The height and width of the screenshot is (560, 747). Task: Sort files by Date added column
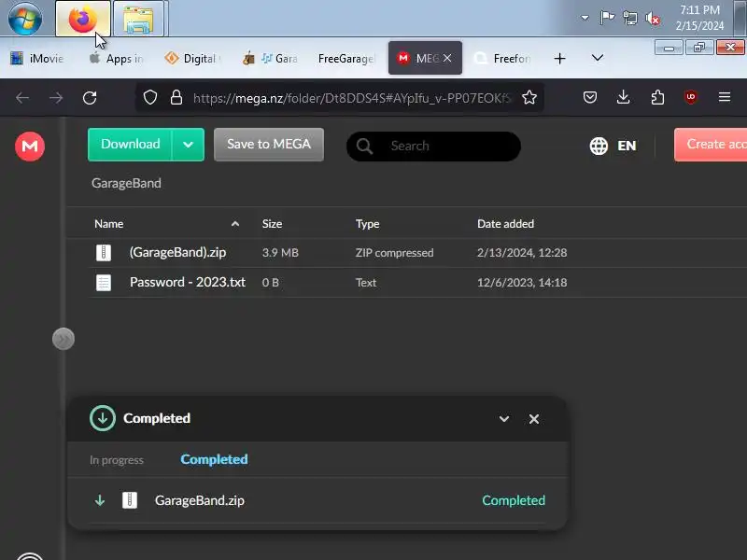click(x=505, y=224)
